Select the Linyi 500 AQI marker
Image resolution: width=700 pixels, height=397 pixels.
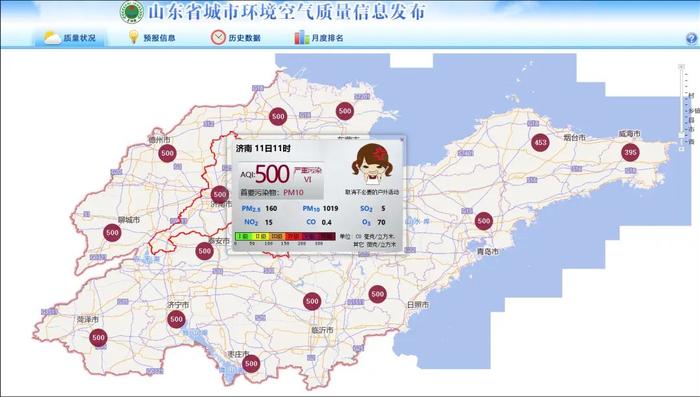pos(312,301)
